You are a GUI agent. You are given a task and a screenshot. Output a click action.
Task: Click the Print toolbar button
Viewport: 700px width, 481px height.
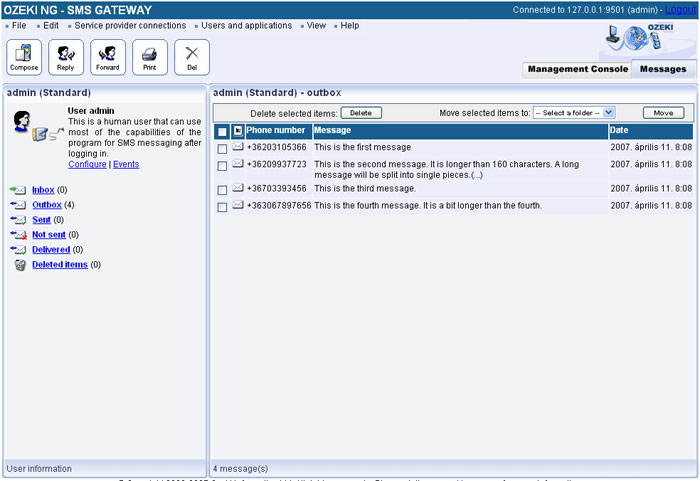click(150, 57)
